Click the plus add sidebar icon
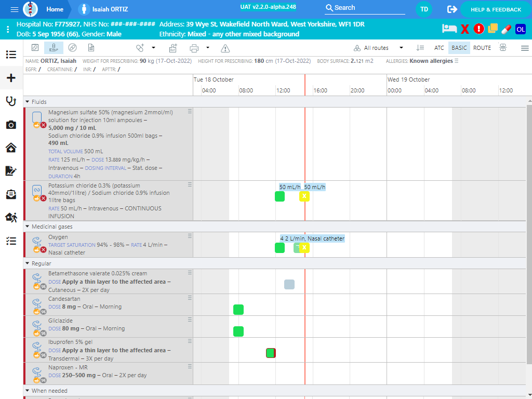Viewport: 532px width, 399px height. [11, 78]
